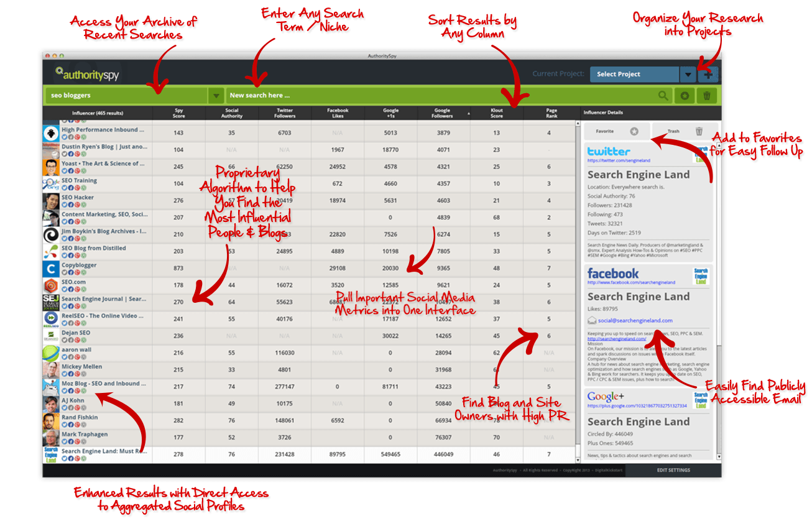Open the seo bloggers search archive box

pos(126,96)
